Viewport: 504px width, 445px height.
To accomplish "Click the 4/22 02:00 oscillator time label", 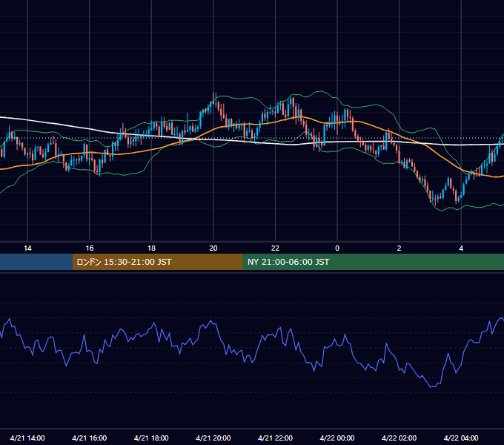I will click(399, 438).
